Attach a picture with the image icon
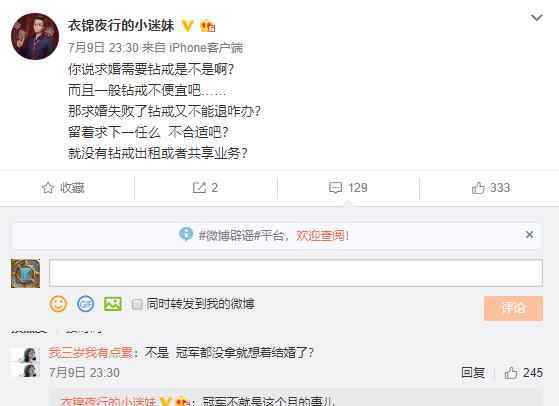559x406 pixels. (113, 304)
